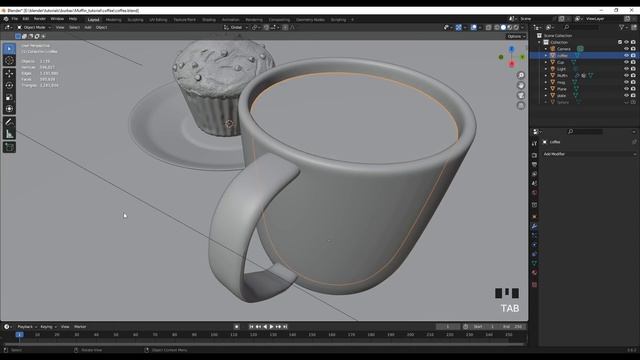Toggle camera view with camera icon
640x360 pixels.
(x=521, y=96)
